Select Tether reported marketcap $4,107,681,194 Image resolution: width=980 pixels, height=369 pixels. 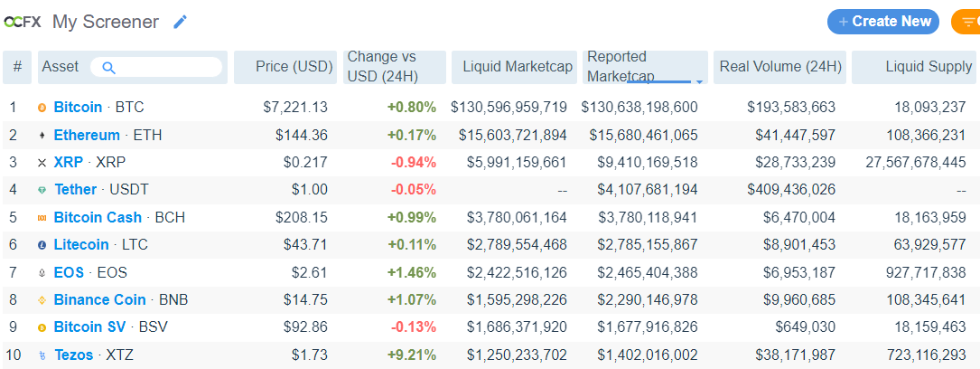click(649, 190)
